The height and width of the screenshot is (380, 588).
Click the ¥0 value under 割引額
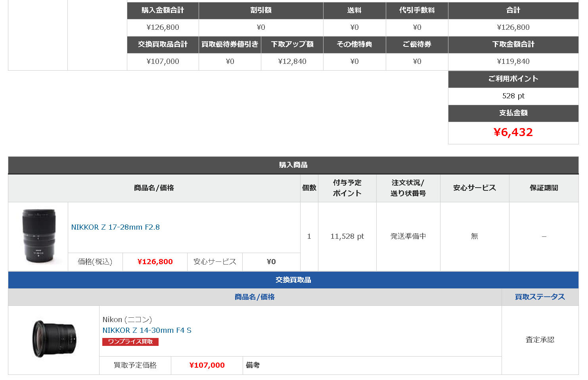pos(261,27)
